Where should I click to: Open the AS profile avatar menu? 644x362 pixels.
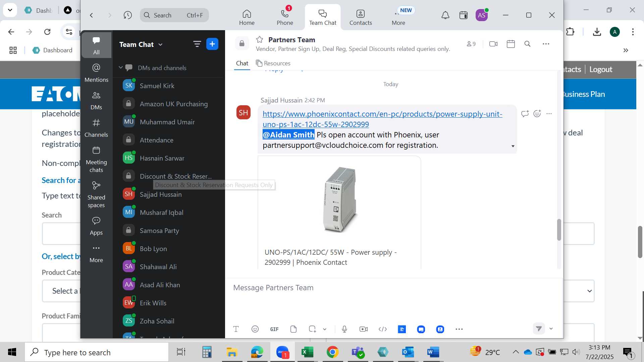pos(482,15)
